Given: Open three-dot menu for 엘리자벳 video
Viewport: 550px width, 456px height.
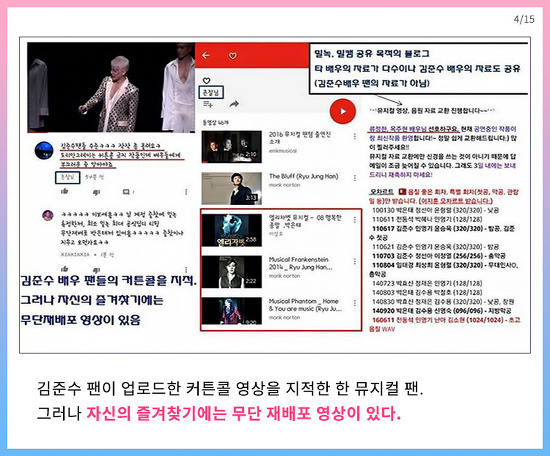Looking at the screenshot, I should [355, 220].
